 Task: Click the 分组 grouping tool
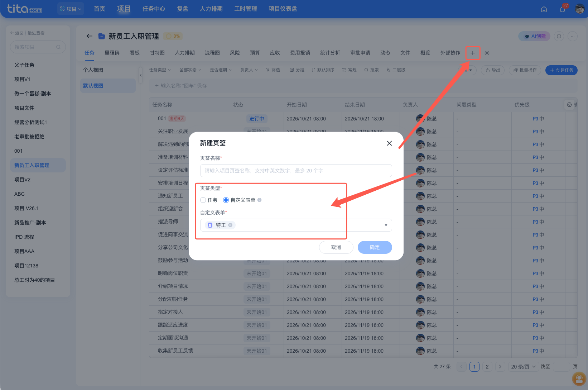click(297, 70)
